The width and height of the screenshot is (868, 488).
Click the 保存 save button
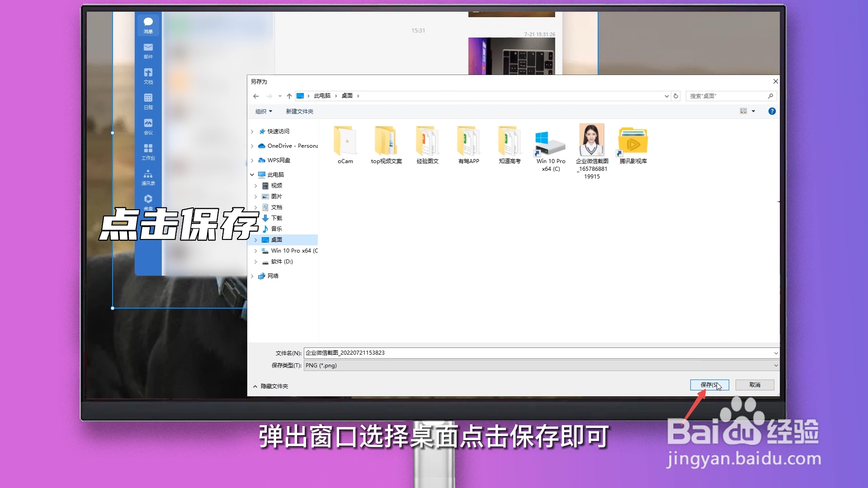709,385
